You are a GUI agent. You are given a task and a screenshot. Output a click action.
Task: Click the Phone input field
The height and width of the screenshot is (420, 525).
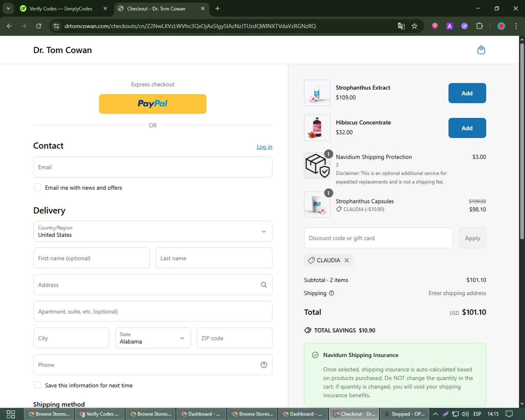pos(153,365)
